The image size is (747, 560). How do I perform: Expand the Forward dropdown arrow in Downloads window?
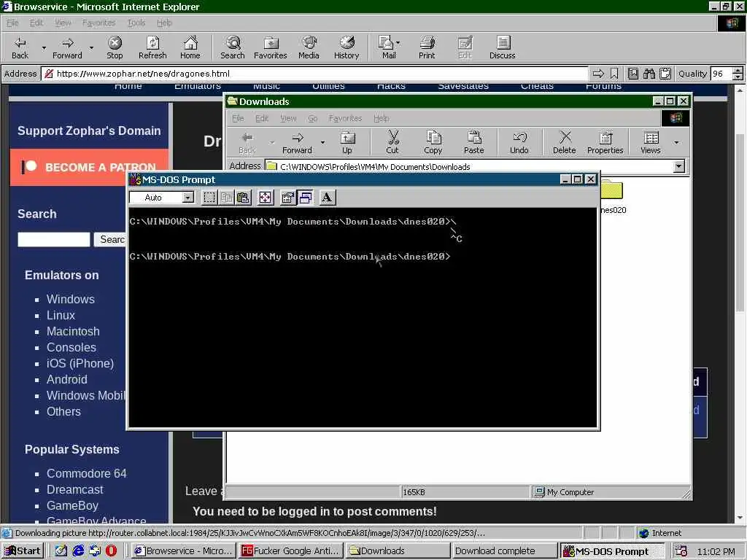tap(322, 142)
